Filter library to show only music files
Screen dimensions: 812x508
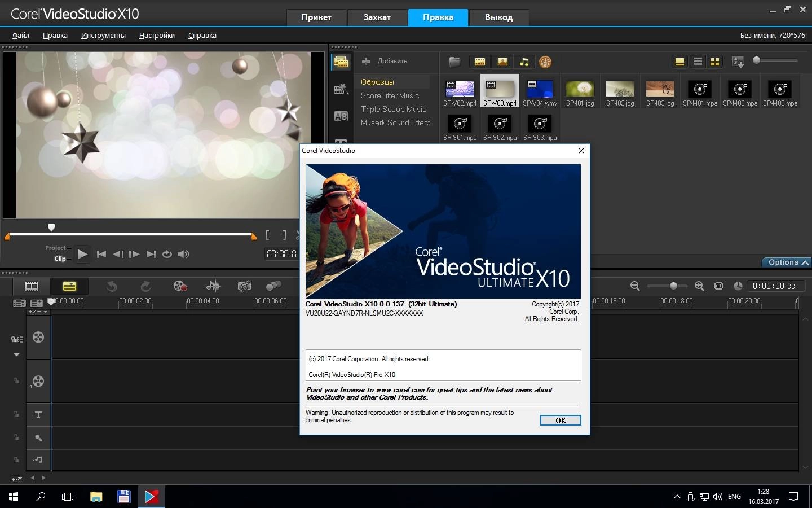pyautogui.click(x=524, y=62)
